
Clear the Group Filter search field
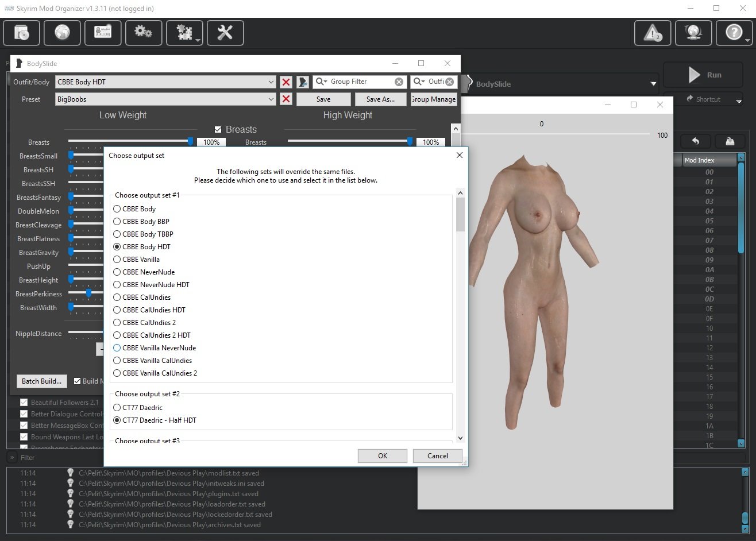(x=399, y=82)
